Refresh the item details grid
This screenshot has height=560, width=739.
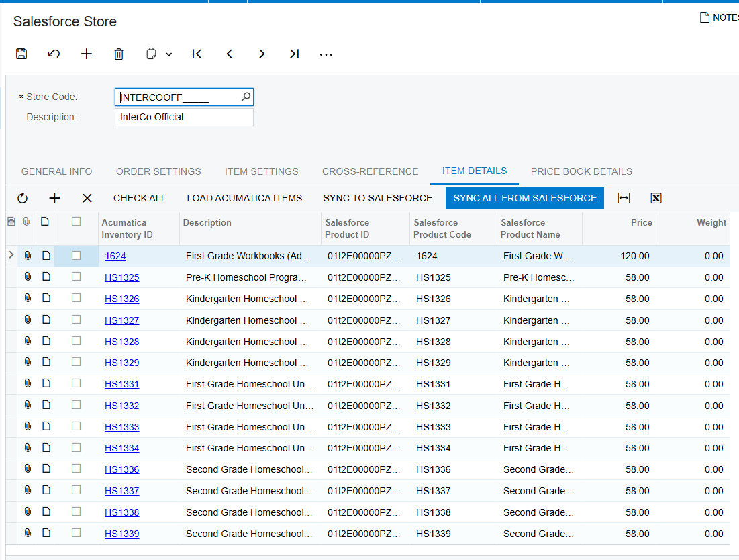point(22,199)
